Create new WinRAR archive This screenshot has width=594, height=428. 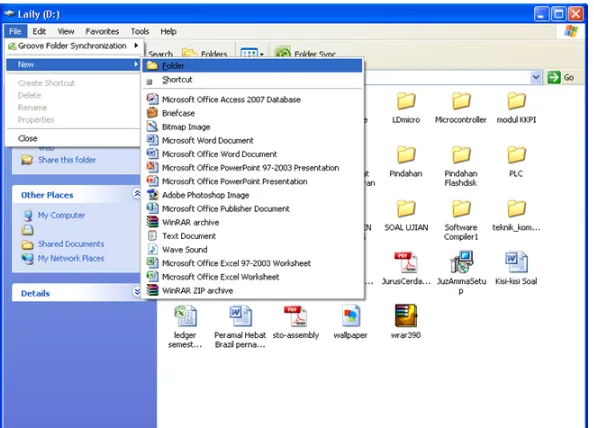tap(252, 222)
